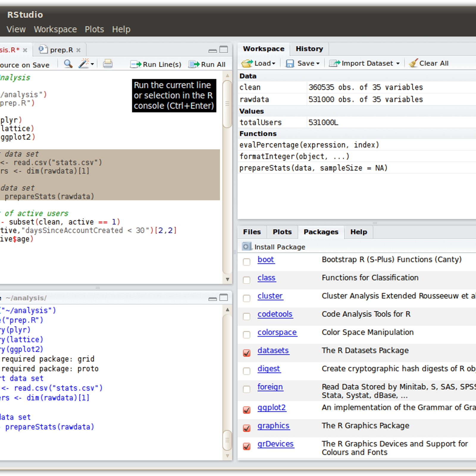Toggle the foreign package checkbox

[247, 389]
